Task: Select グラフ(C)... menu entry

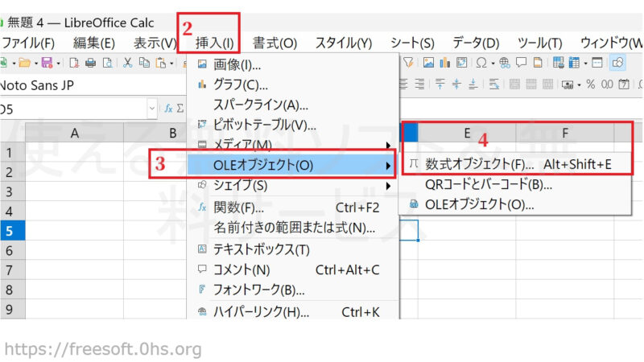Action: (x=293, y=84)
